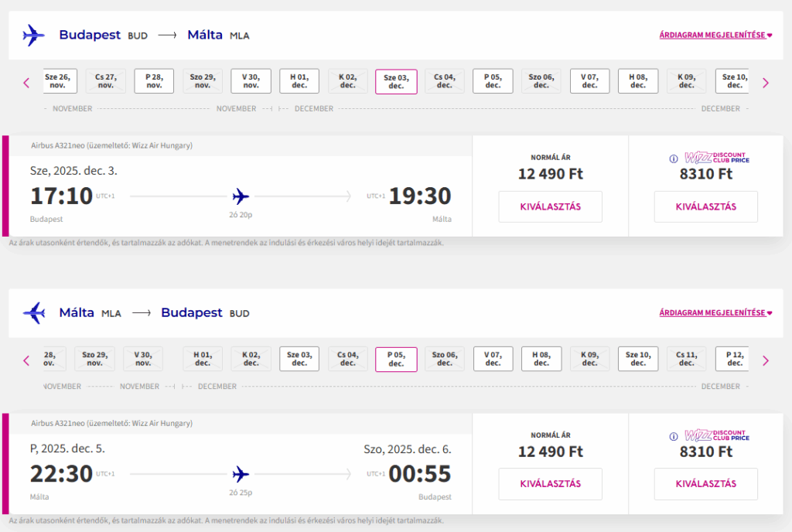Click the Wizz Discount Club info icon on the return flight
This screenshot has height=532, width=792.
[674, 436]
